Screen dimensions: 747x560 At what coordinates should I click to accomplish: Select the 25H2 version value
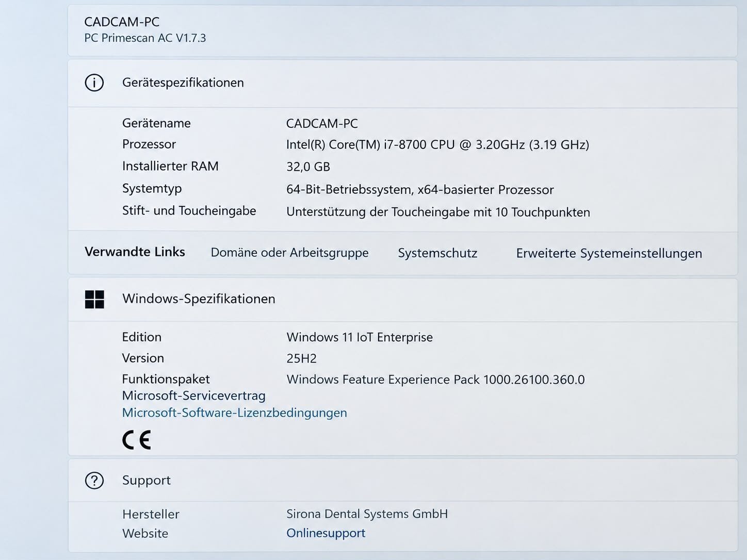coord(301,358)
